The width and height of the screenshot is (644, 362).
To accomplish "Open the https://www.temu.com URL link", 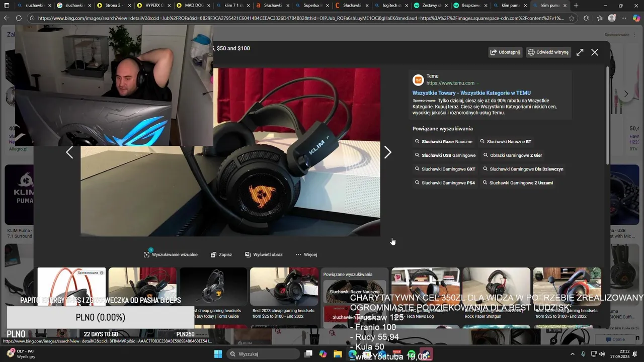I will click(x=450, y=83).
